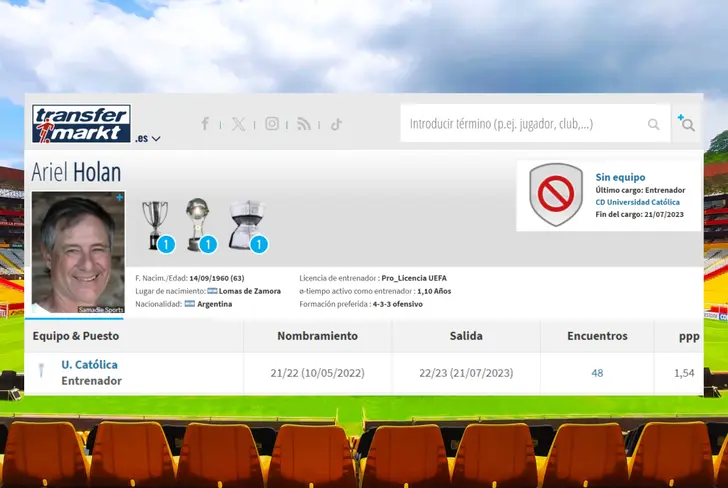
Task: Open the 'U. Católica' team link
Action: [90, 364]
